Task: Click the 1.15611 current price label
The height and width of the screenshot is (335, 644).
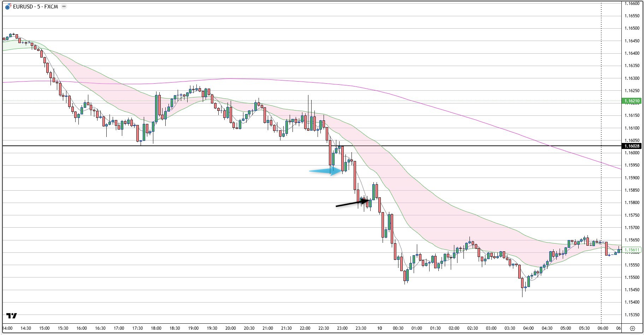Action: 632,250
